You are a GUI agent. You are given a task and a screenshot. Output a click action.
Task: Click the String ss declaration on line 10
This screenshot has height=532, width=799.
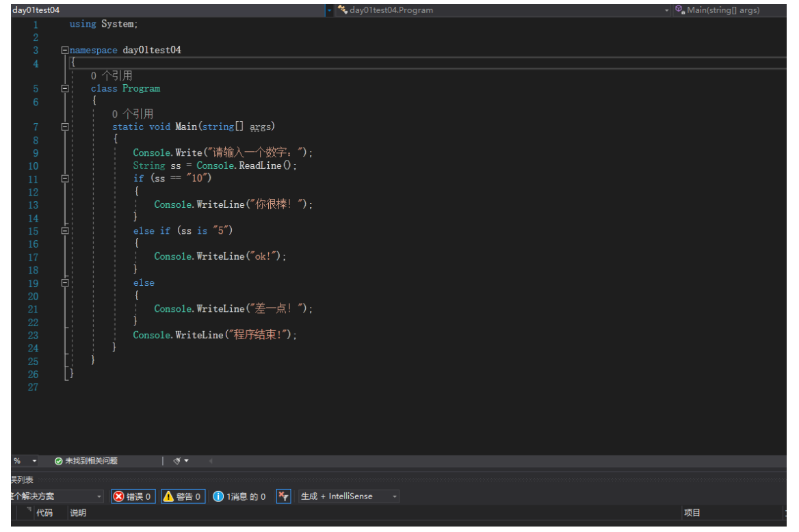157,165
